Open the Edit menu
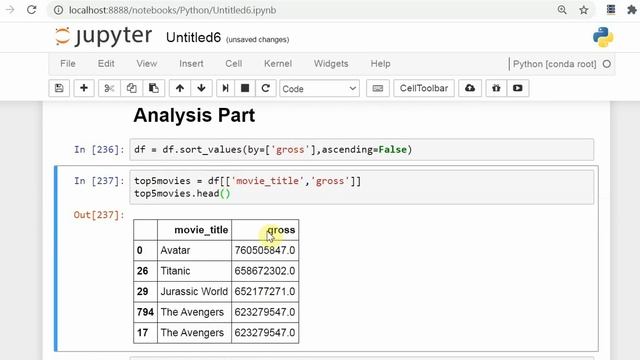 (x=106, y=64)
